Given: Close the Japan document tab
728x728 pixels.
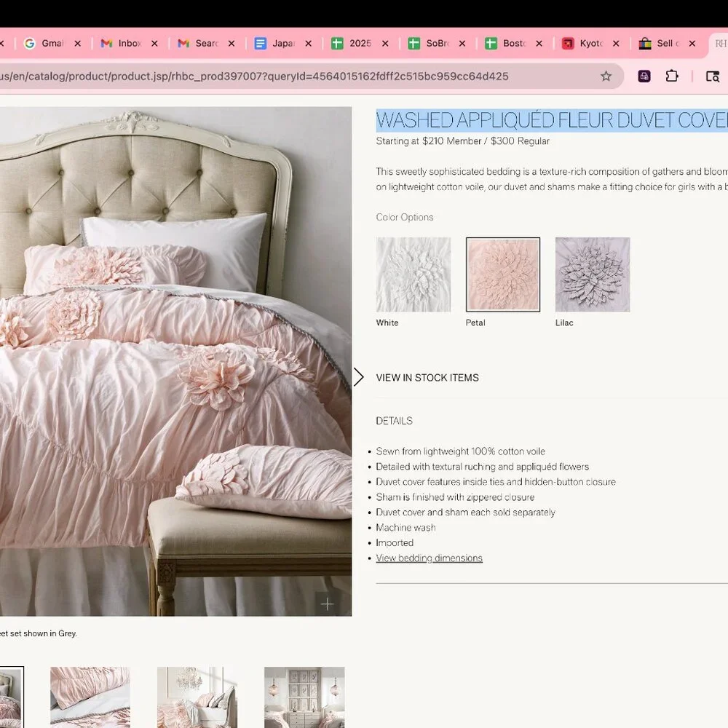Looking at the screenshot, I should (308, 43).
